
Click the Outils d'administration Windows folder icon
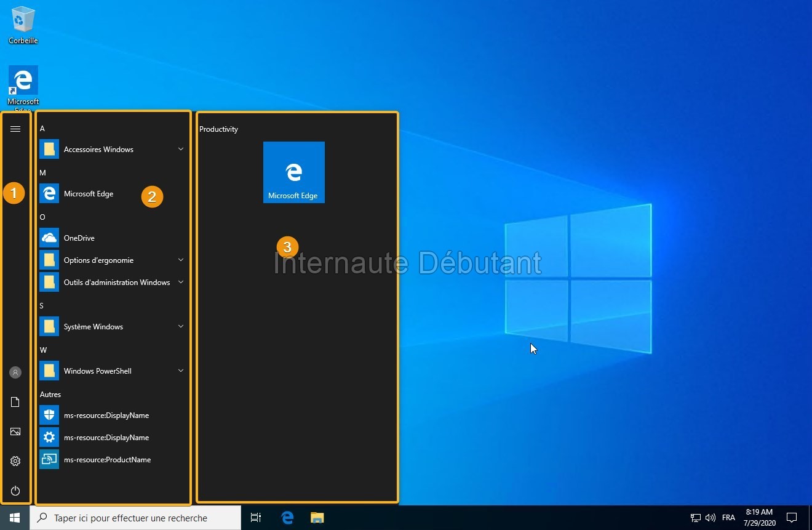coord(49,282)
